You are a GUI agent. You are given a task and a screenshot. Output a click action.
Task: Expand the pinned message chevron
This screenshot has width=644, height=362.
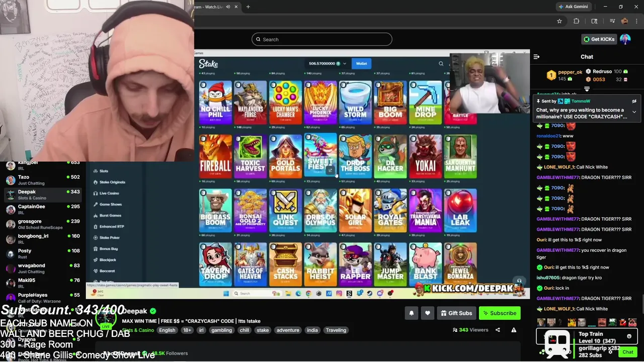coord(634,112)
